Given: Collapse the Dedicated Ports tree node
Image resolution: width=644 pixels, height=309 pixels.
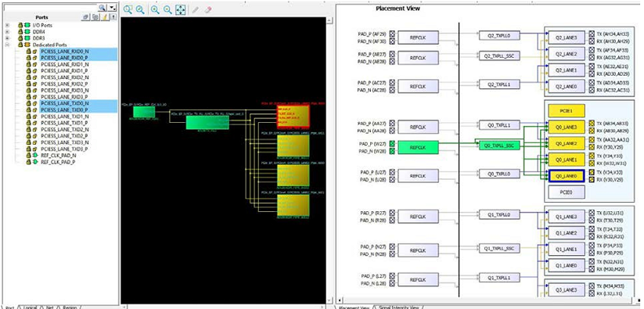Looking at the screenshot, I should pyautogui.click(x=7, y=45).
